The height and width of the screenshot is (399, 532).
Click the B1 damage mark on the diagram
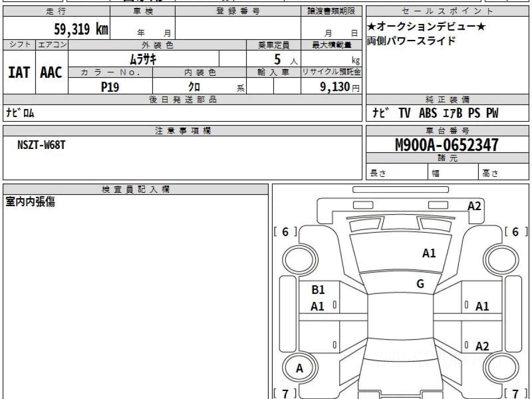point(318,290)
